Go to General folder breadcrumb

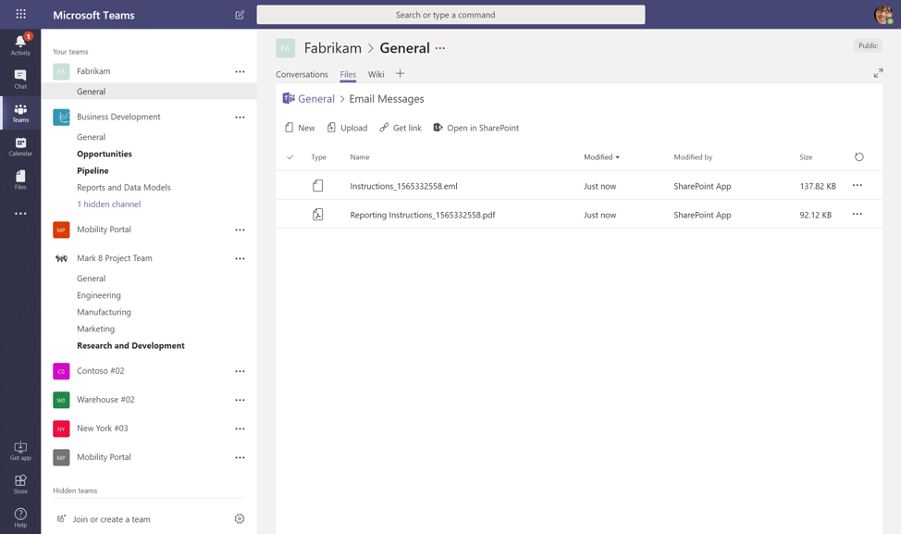316,99
